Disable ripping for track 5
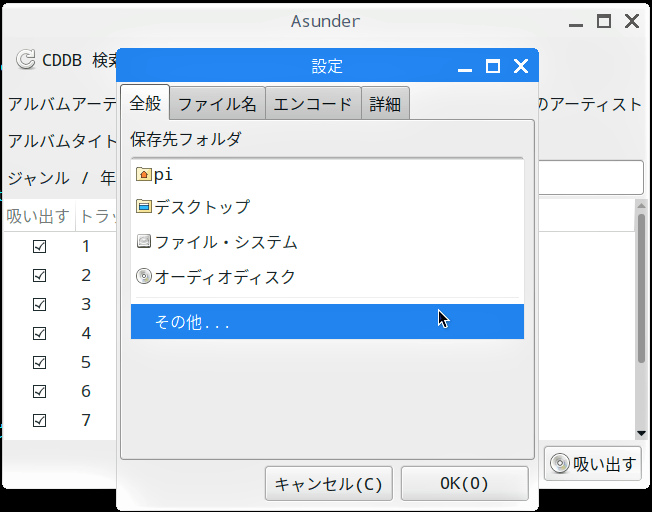 (x=40, y=362)
